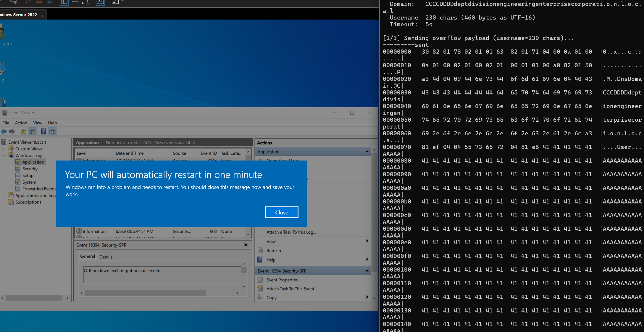Expand the Custom Views tree node
644x332 pixels.
[4, 149]
